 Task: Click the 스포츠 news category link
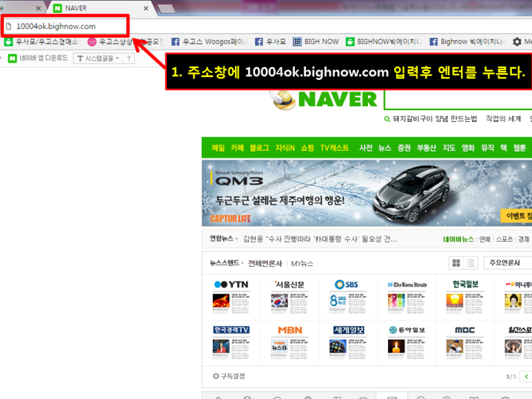(x=504, y=239)
